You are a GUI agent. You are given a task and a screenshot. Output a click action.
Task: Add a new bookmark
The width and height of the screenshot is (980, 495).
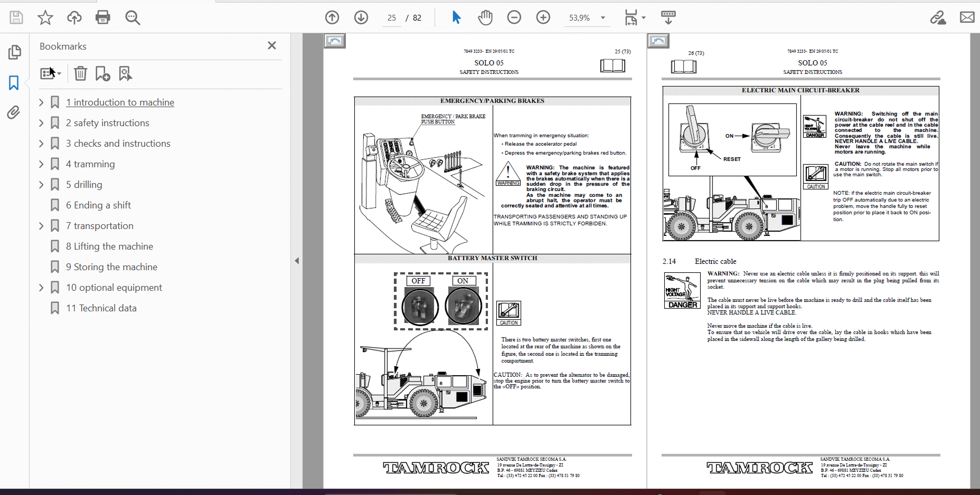(x=102, y=73)
